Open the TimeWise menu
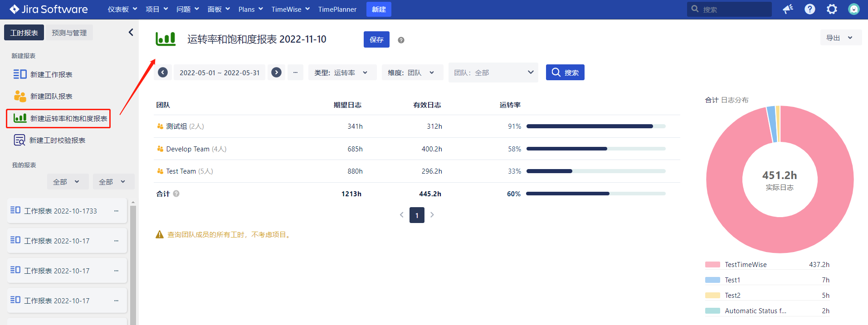868x325 pixels. point(290,9)
